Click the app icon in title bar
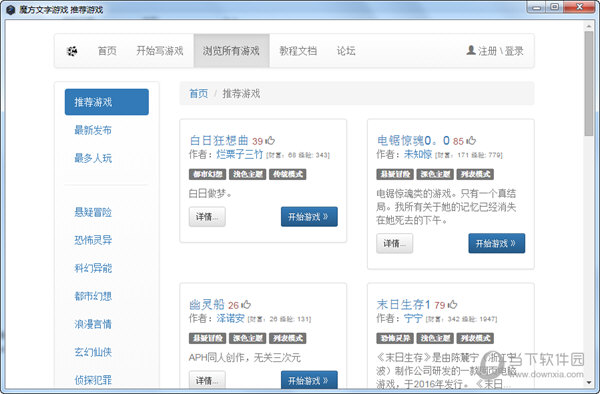Image resolution: width=600 pixels, height=394 pixels. click(10, 10)
